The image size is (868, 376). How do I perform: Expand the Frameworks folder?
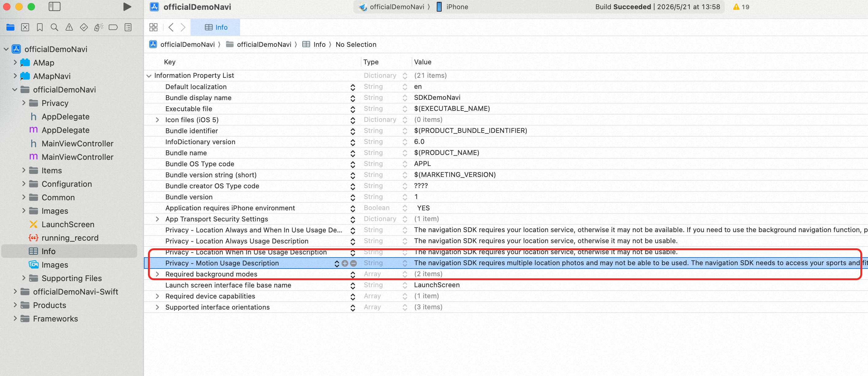[15, 319]
